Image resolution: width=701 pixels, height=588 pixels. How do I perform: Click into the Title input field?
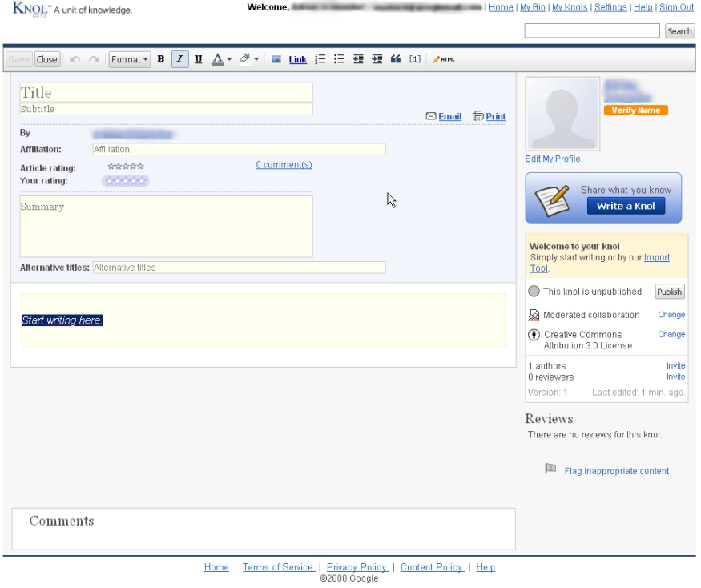click(x=166, y=93)
